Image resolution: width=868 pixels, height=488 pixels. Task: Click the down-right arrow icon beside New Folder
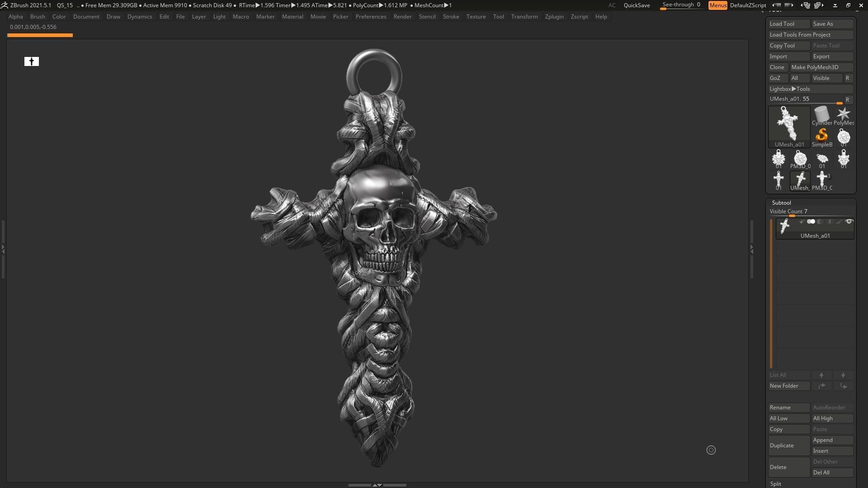tap(843, 386)
